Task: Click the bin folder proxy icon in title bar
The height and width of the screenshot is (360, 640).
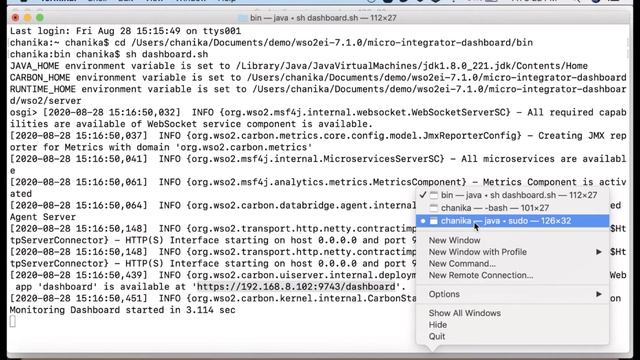Action: pos(243,18)
